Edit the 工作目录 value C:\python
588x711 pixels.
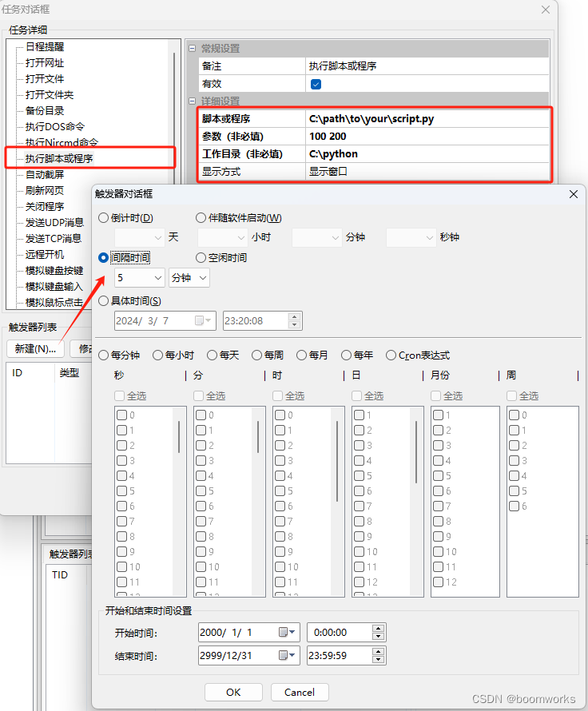pyautogui.click(x=427, y=154)
